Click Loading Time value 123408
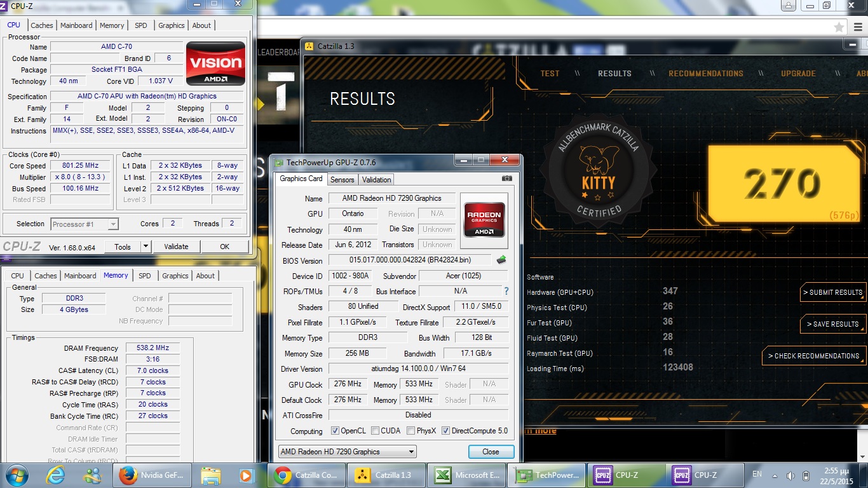 click(x=677, y=367)
